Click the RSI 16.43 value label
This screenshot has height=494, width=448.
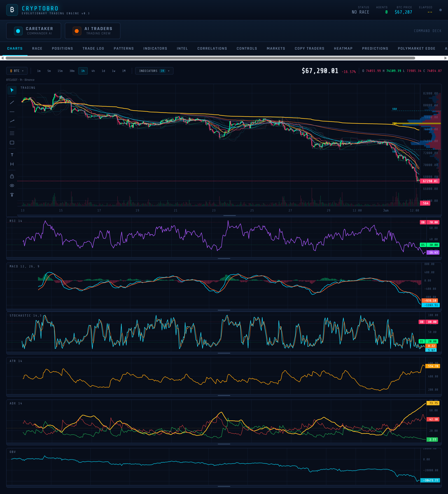coord(433,252)
